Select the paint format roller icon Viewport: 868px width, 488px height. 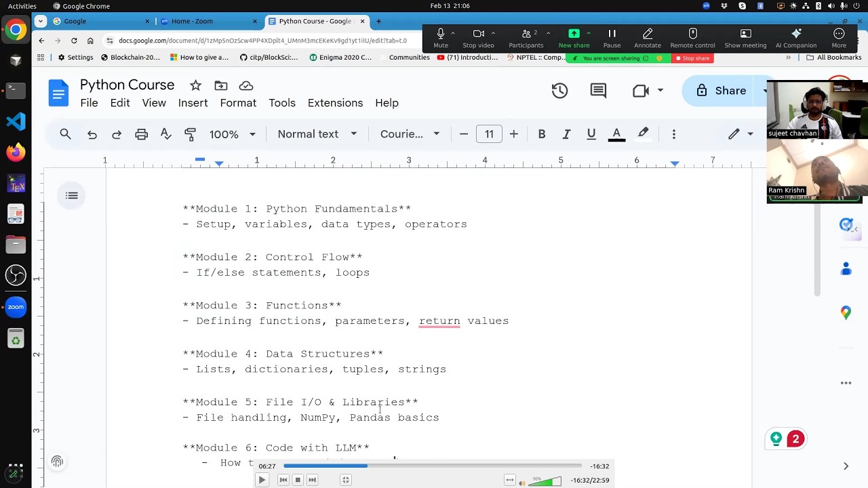[x=190, y=134]
